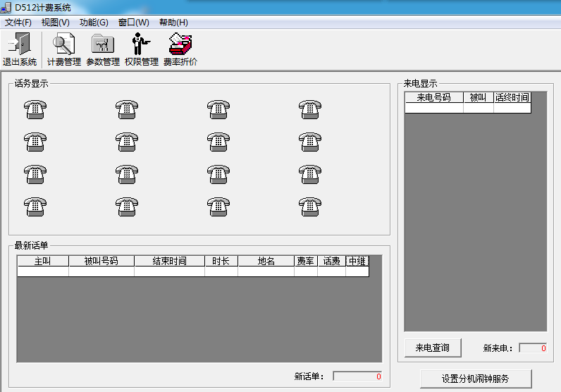Click the 费率 column header
Viewport: 561px width, 392px height.
click(x=306, y=261)
